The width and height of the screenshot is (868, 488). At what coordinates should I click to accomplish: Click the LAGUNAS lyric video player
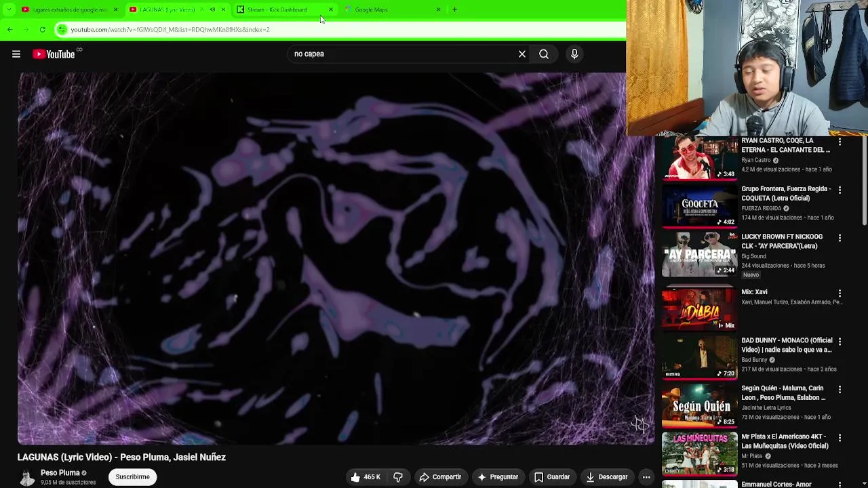[336, 258]
